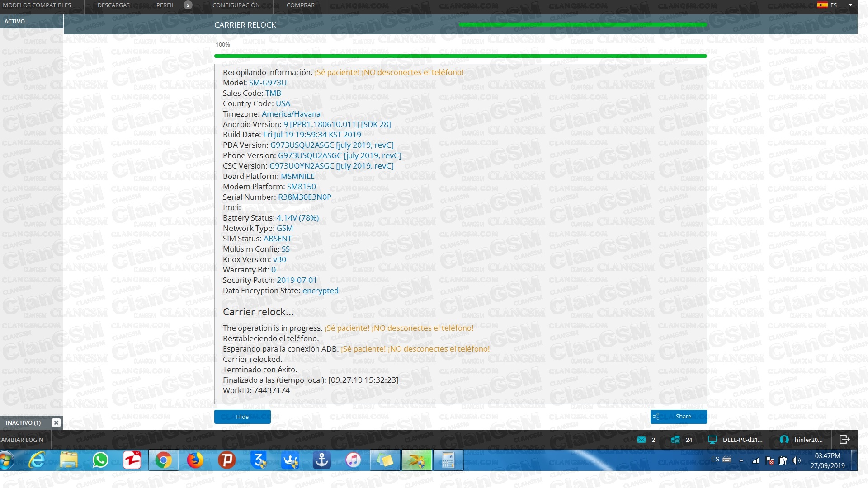Open Internet Explorer from taskbar
The image size is (868, 488).
point(37,460)
